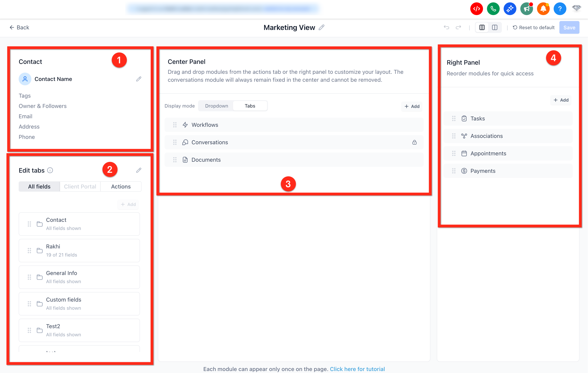Viewport: 588px width, 373px height.
Task: Select the Actions tab
Action: click(x=121, y=186)
